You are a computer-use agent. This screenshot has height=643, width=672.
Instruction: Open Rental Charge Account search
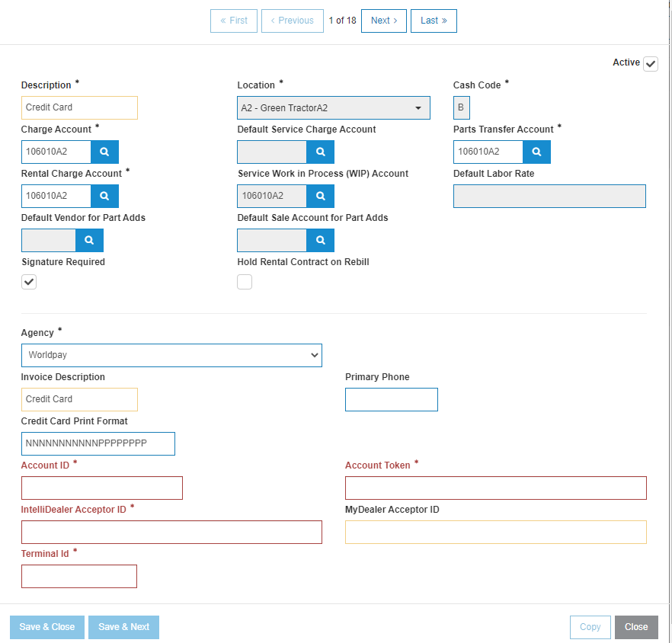pos(104,196)
